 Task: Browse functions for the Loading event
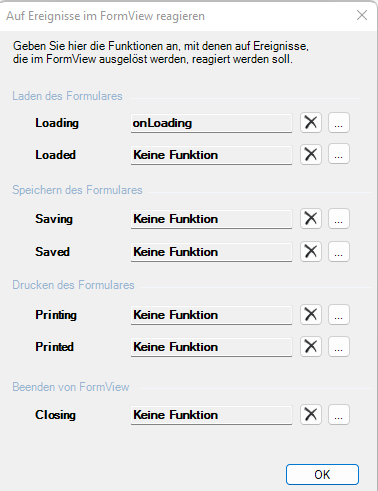tap(339, 123)
